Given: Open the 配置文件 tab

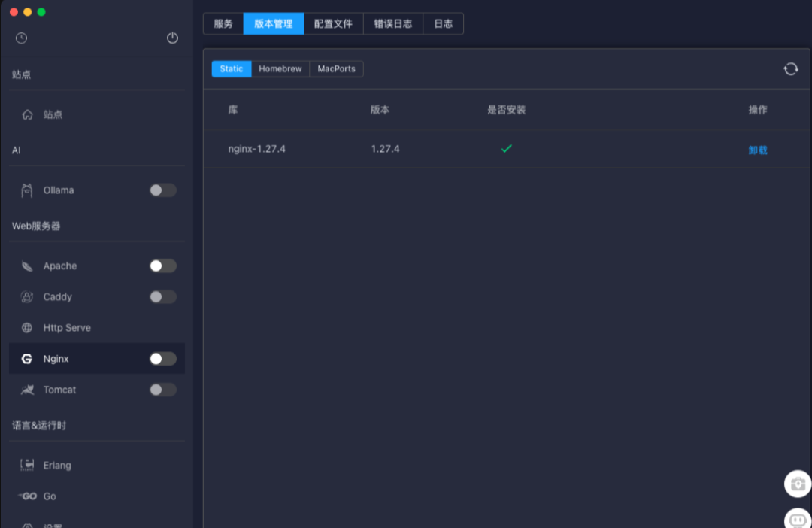Looking at the screenshot, I should coord(334,24).
